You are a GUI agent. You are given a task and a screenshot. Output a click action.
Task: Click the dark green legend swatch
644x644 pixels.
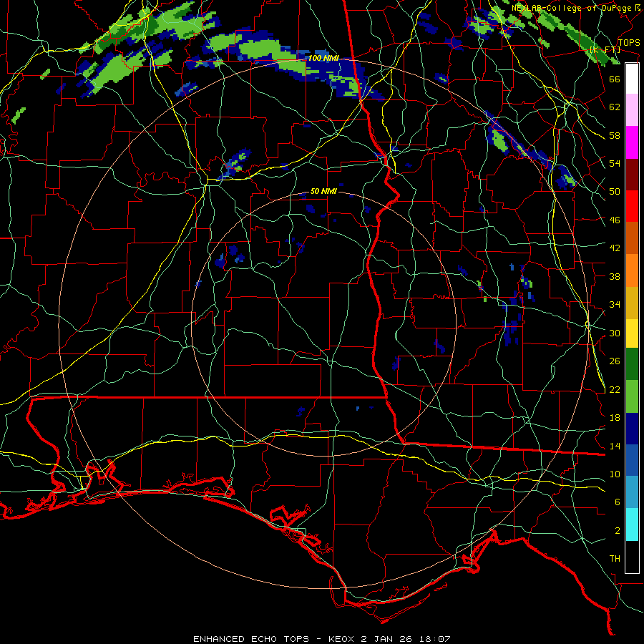[x=632, y=364]
